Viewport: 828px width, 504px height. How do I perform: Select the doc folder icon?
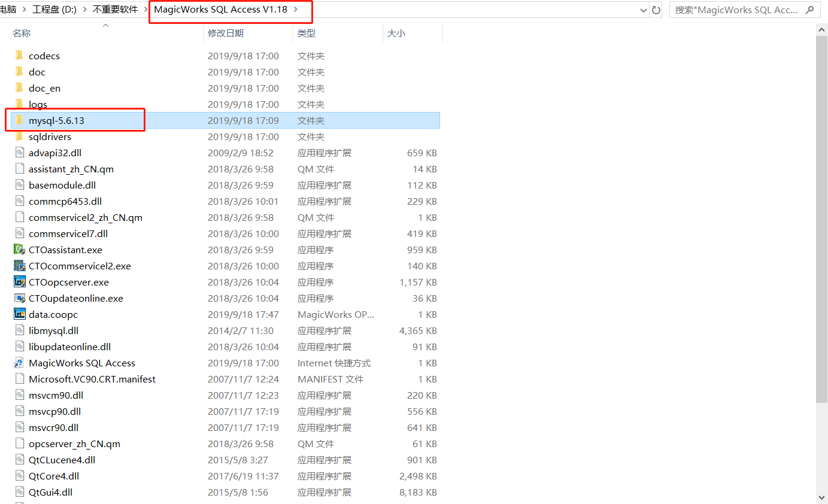coord(19,72)
